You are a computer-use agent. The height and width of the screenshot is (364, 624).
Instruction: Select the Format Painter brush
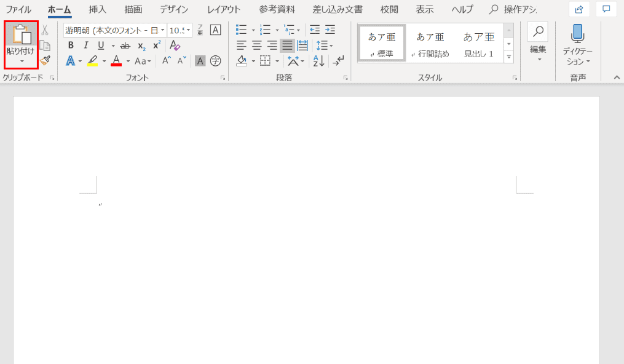point(45,60)
